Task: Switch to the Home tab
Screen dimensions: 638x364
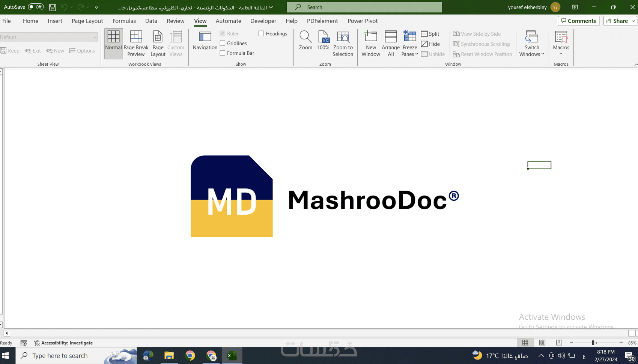Action: [x=30, y=21]
